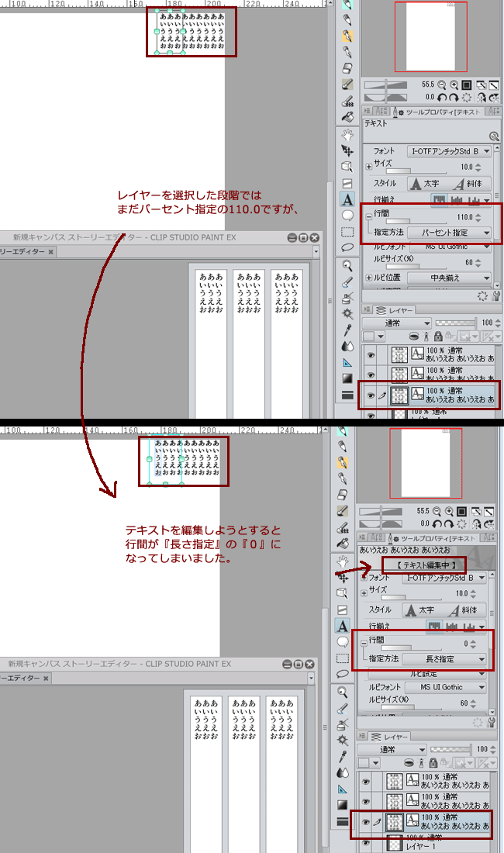Hide the selected text layer in upper Layer panel

[x=371, y=395]
